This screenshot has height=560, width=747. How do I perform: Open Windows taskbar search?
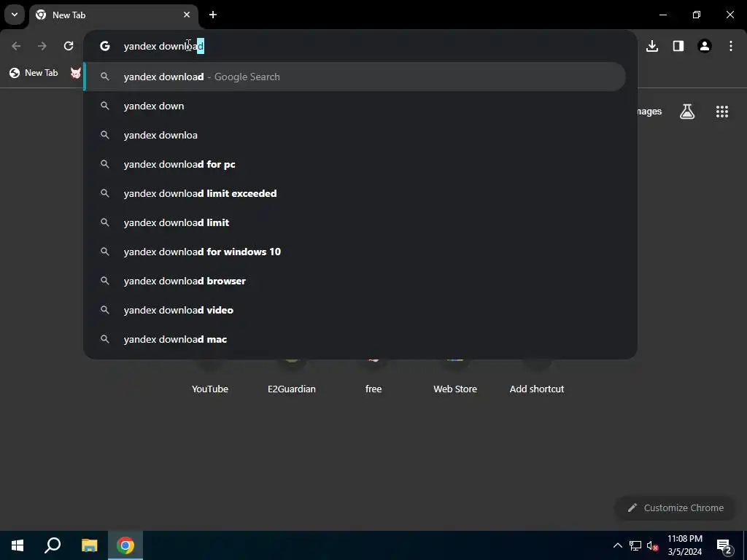coord(53,545)
